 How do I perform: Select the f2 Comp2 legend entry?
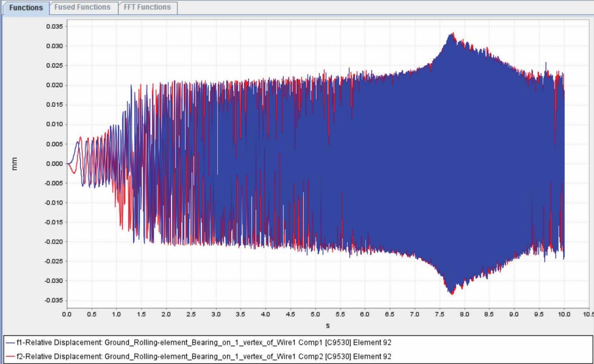tap(204, 356)
